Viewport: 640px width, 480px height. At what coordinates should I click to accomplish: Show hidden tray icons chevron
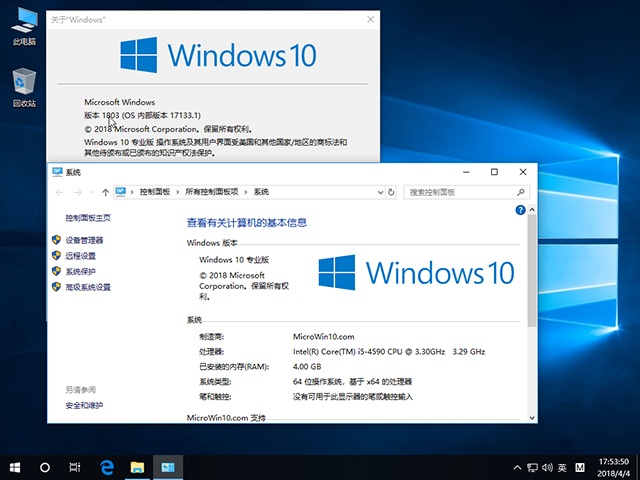click(517, 468)
